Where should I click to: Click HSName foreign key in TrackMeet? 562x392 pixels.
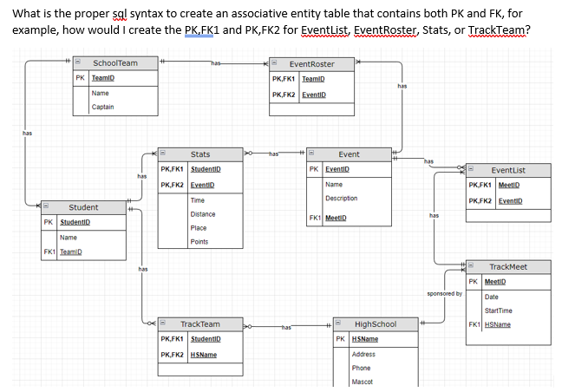coord(498,324)
